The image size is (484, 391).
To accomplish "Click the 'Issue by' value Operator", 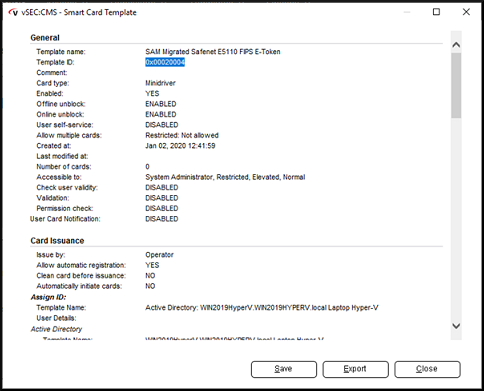I will 159,255.
